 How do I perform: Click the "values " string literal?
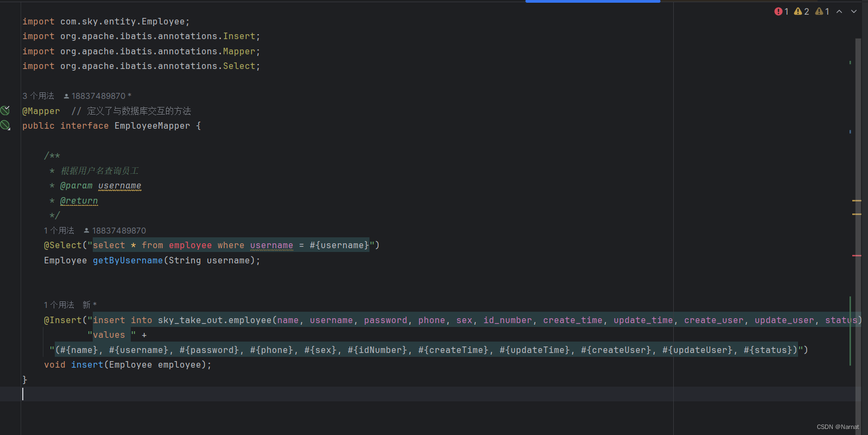point(112,335)
